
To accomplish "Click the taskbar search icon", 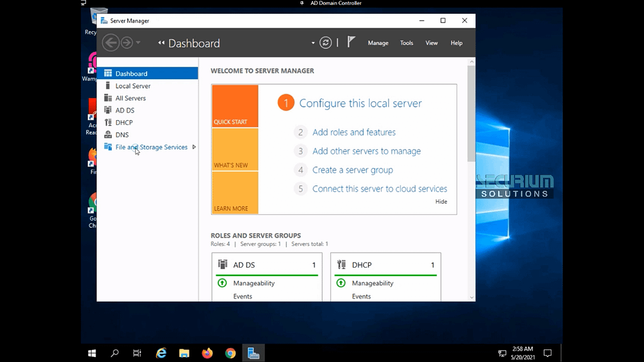I will (x=114, y=353).
